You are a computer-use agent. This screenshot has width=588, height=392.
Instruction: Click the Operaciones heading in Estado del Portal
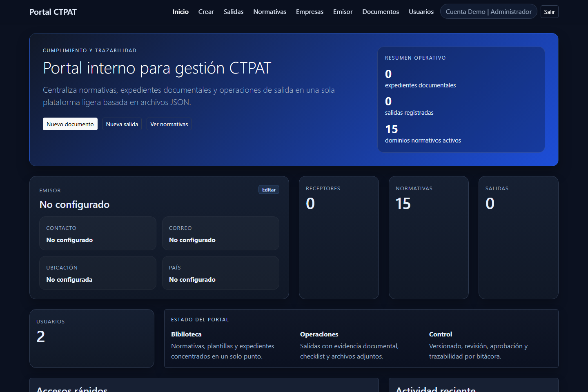click(x=319, y=334)
